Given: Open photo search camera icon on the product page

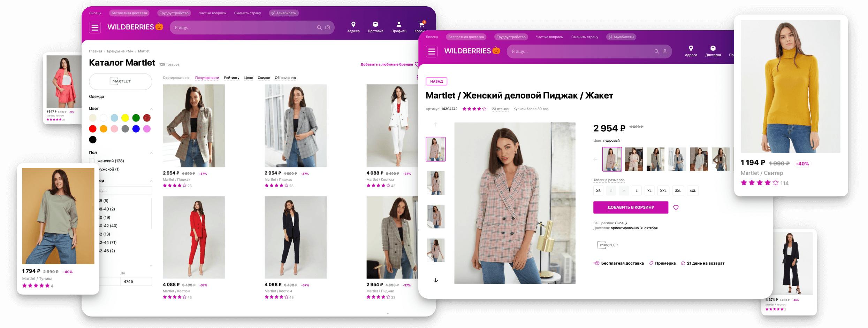Looking at the screenshot, I should (x=665, y=52).
